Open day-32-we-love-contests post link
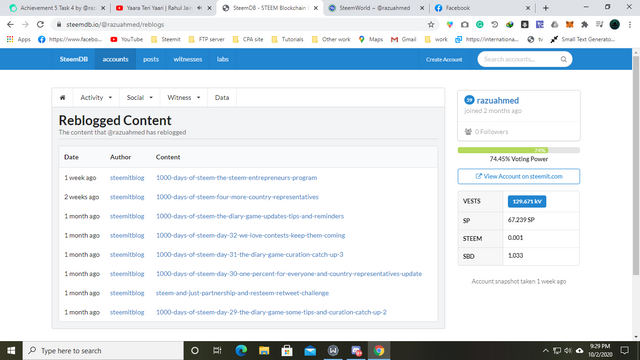Screen dimensions: 640x360 point(250,235)
